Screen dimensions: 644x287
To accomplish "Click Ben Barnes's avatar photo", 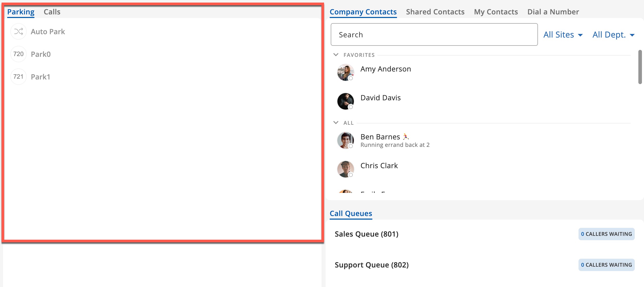I will pos(345,140).
